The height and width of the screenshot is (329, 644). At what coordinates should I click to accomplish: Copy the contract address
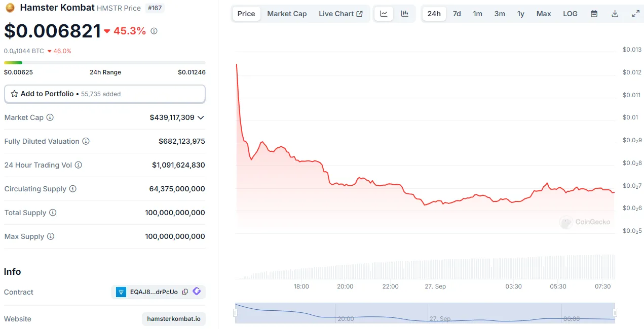click(x=184, y=292)
